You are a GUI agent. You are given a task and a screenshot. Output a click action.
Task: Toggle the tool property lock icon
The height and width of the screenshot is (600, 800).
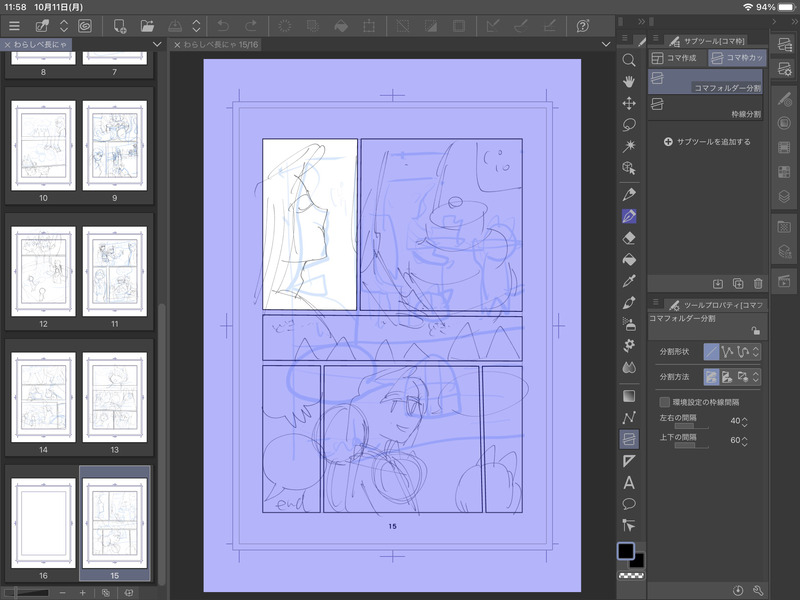(x=756, y=331)
